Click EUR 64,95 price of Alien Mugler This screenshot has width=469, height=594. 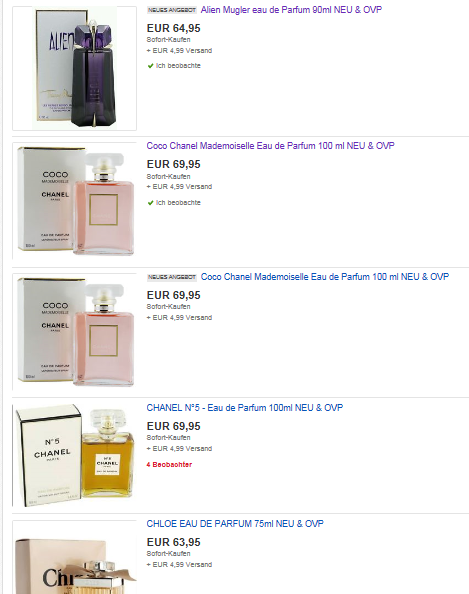click(174, 28)
